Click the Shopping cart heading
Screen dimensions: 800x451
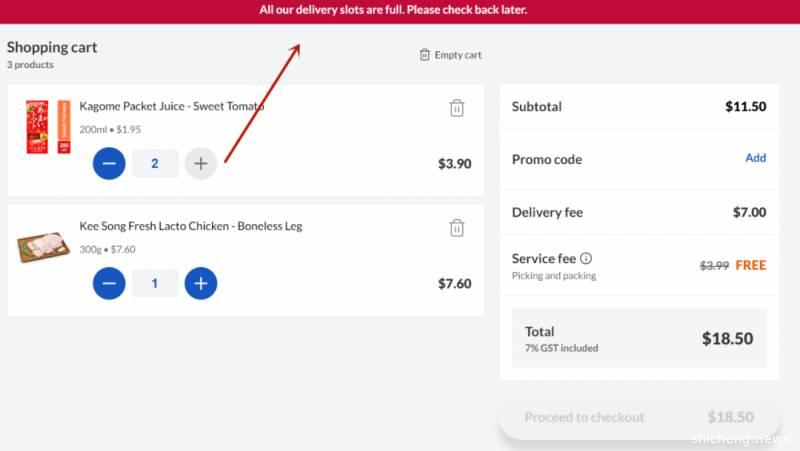[52, 47]
